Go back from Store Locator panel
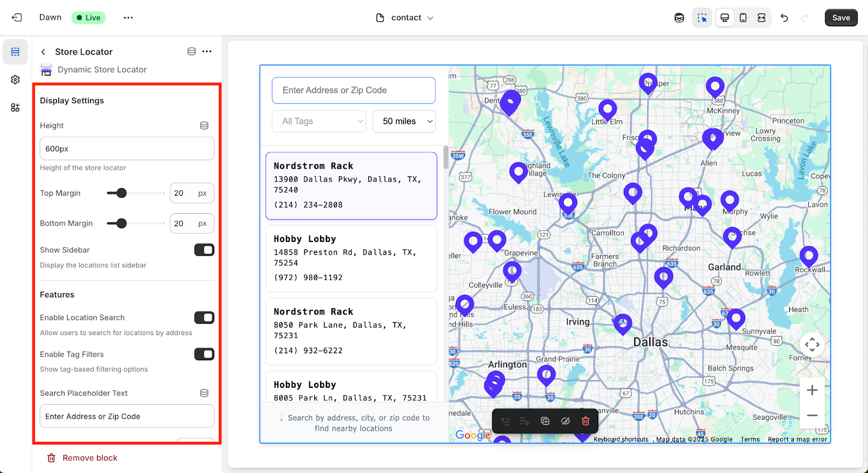Screen dimensions: 868x473 [x=43, y=52]
